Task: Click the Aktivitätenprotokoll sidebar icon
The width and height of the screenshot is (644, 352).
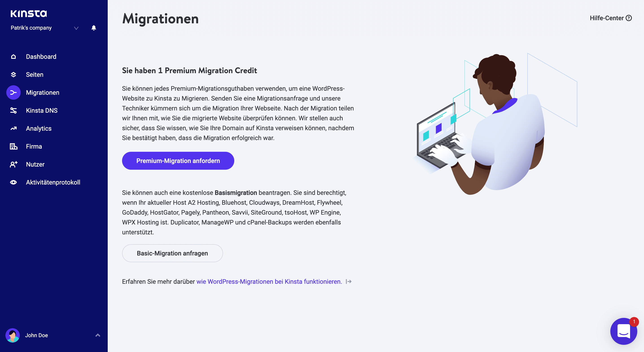Action: tap(13, 182)
